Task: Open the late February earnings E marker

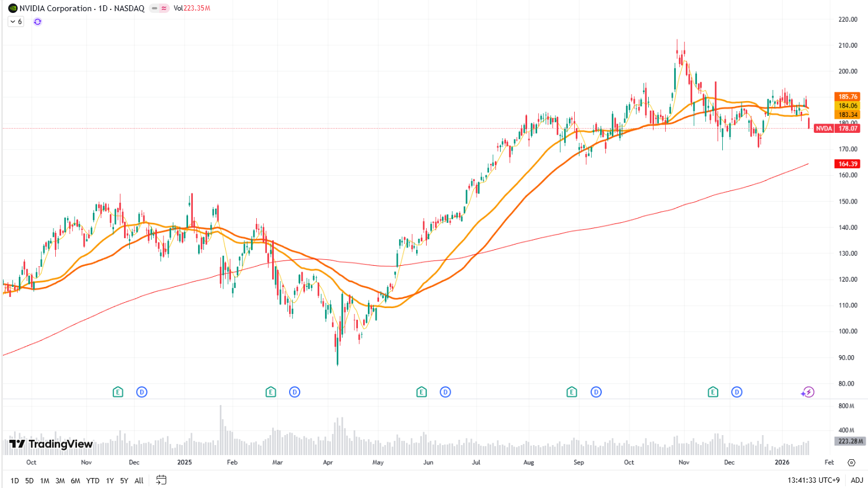Action: pos(270,392)
